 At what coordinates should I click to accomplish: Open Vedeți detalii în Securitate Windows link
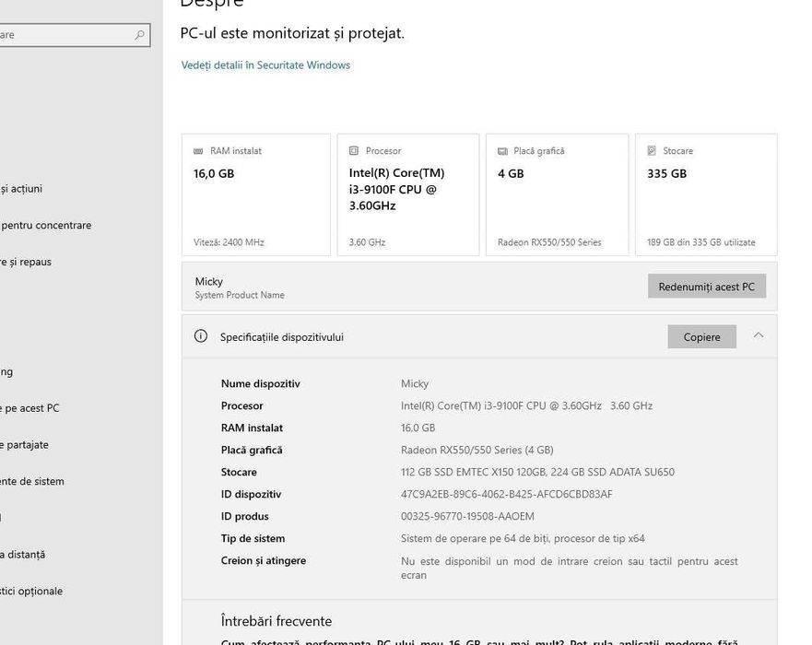point(265,65)
